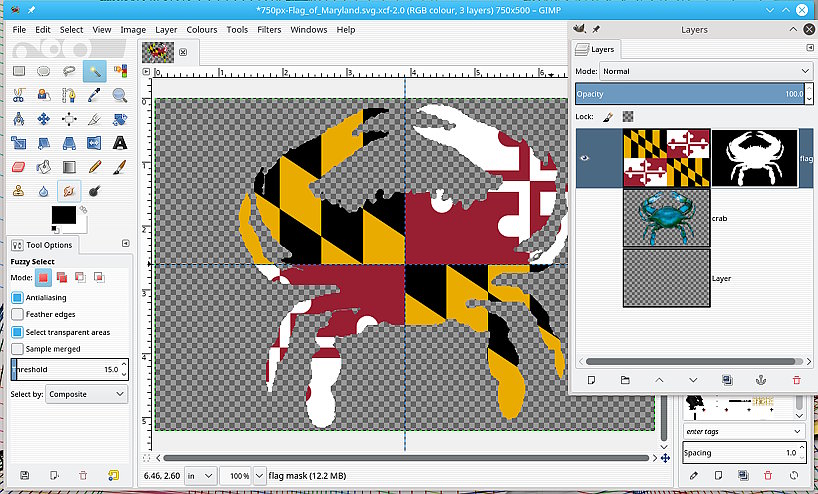Image resolution: width=818 pixels, height=494 pixels.
Task: Adjust the layer Opacity slider
Action: pos(690,94)
